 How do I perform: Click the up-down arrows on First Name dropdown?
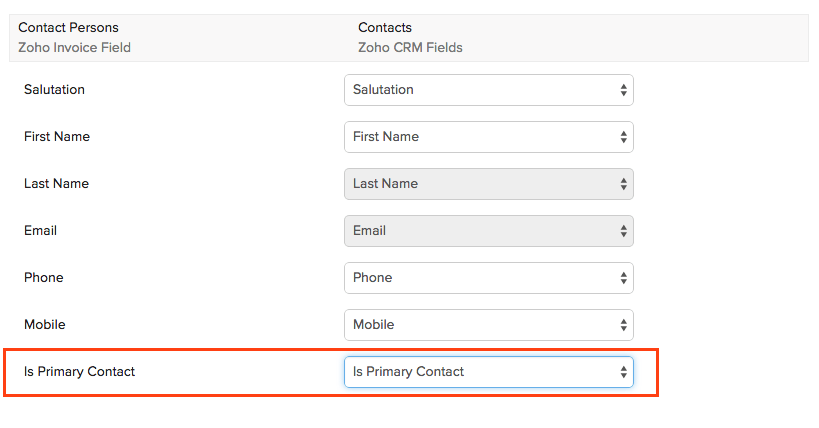click(623, 137)
